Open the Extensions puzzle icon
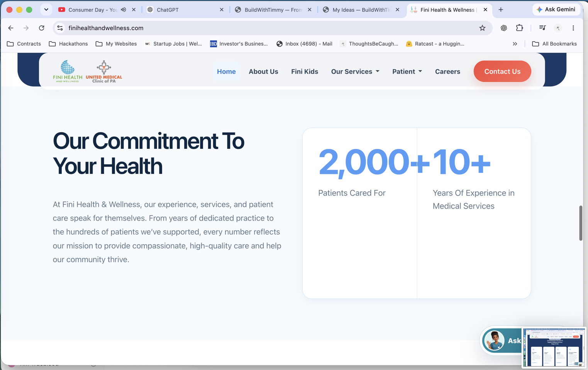 pyautogui.click(x=520, y=28)
